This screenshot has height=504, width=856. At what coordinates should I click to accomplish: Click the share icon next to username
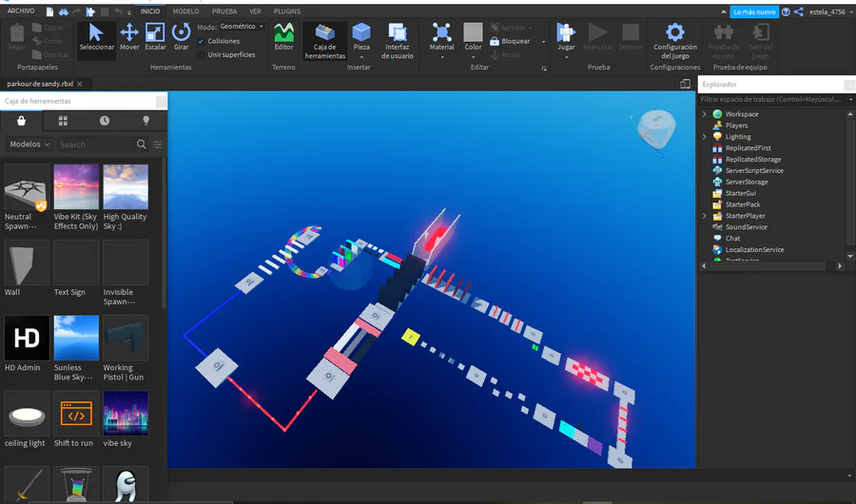tap(799, 11)
